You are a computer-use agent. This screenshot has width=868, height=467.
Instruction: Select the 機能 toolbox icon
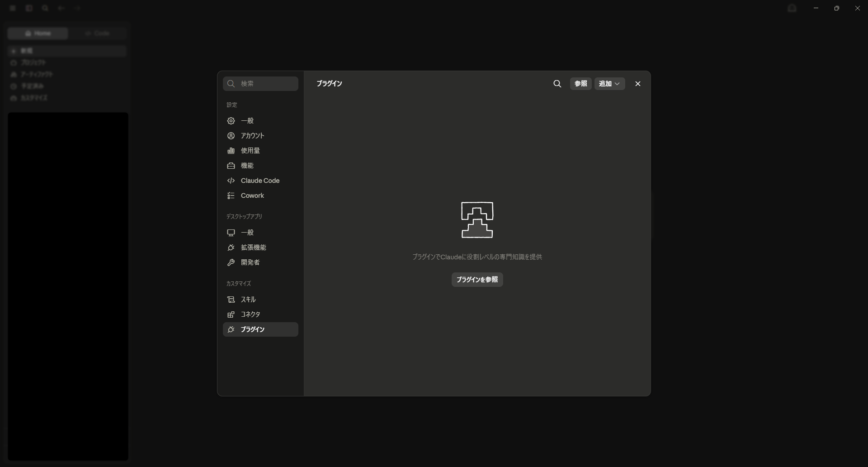point(231,166)
